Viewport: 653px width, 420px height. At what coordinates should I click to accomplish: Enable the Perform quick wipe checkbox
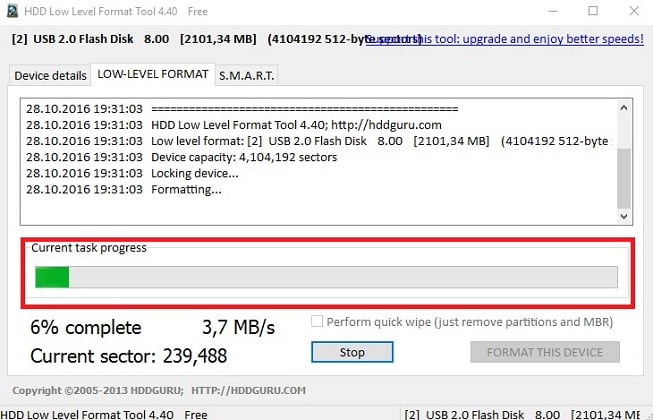click(318, 322)
